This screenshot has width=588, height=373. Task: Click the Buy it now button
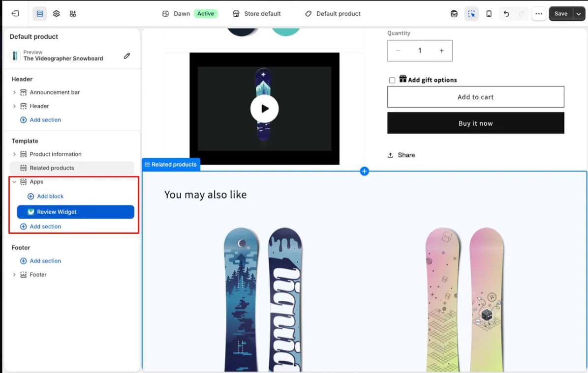pos(475,123)
